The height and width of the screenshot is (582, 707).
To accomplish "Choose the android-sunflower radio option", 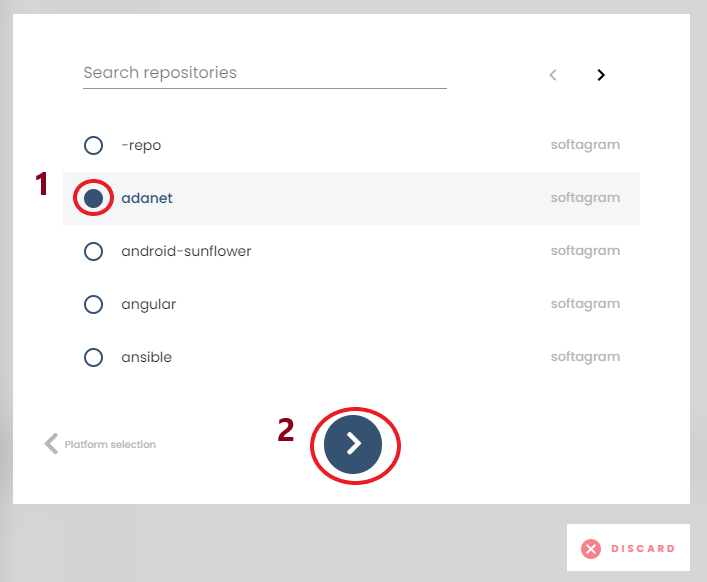I will (93, 251).
